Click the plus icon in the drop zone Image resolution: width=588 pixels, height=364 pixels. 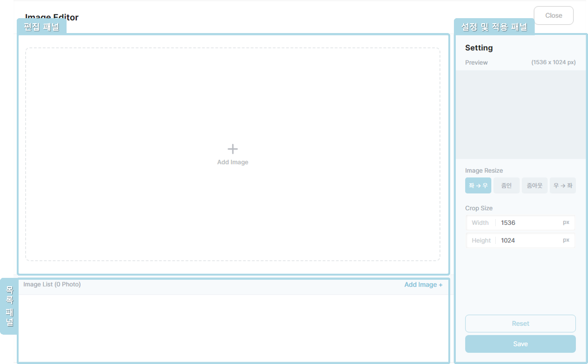(232, 149)
